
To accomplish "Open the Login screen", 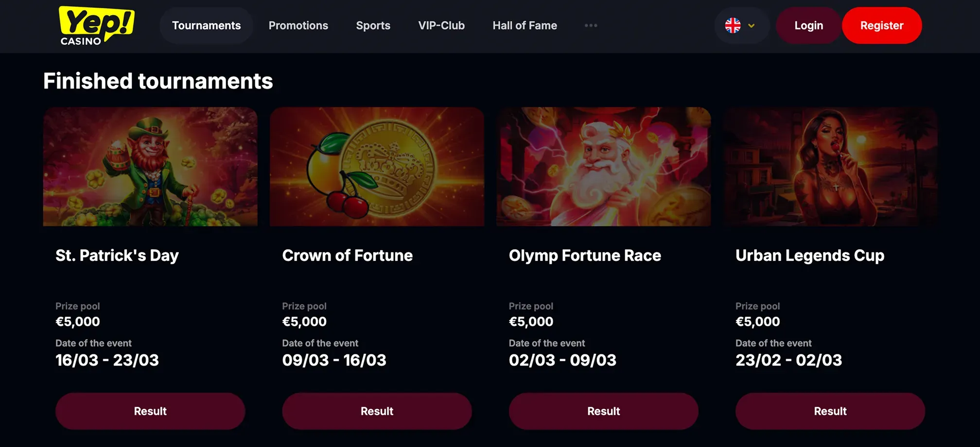I will click(808, 25).
